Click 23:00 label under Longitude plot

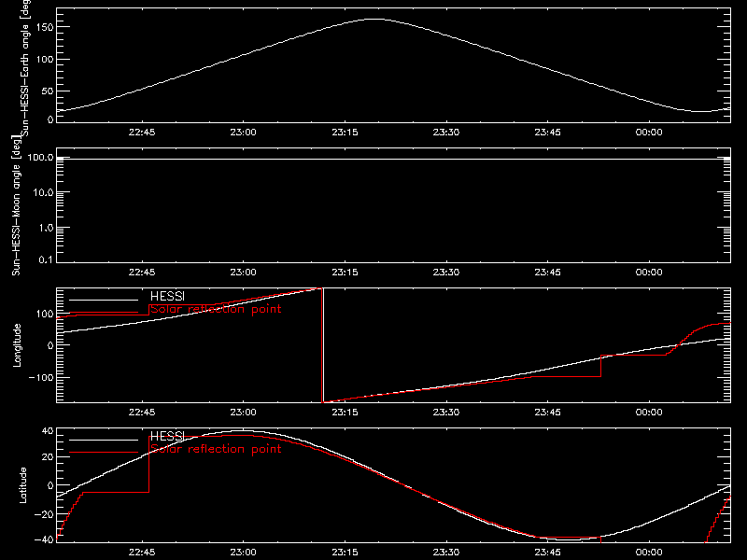244,413
